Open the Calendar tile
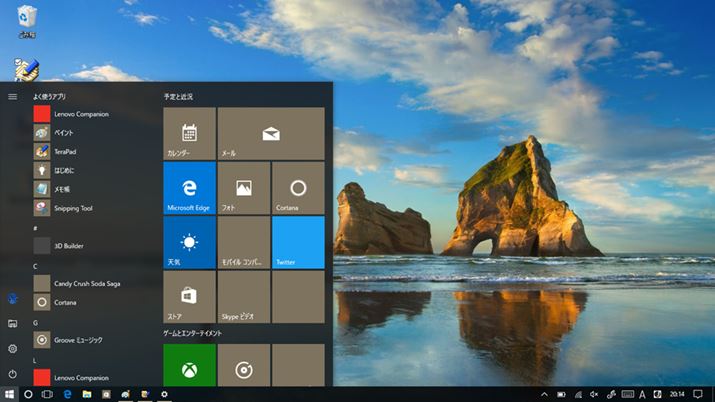715x402 pixels. point(189,134)
